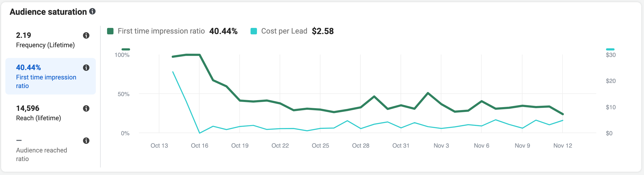Click the teal right-axis marker above $30
This screenshot has height=175, width=644.
tap(610, 49)
